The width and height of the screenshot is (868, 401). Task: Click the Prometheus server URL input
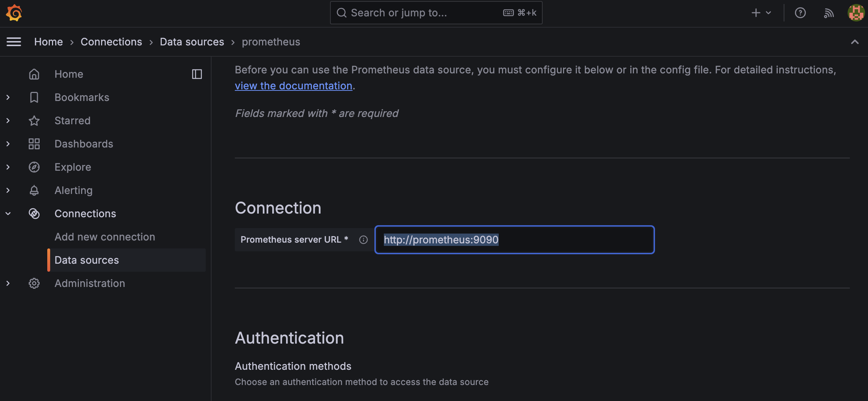514,240
